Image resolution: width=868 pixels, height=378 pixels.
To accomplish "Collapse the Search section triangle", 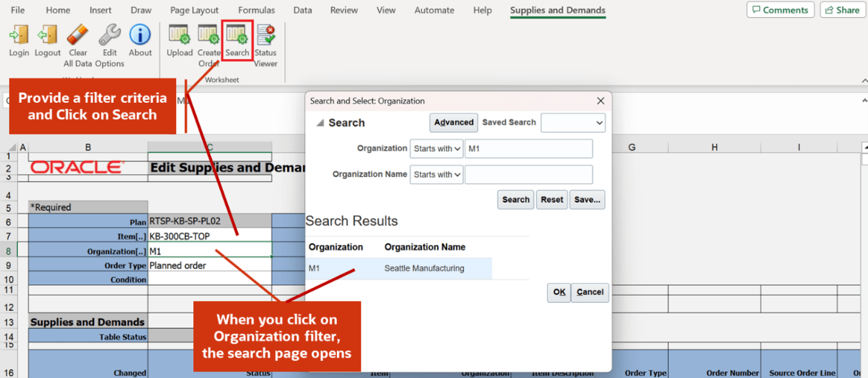I will [320, 123].
